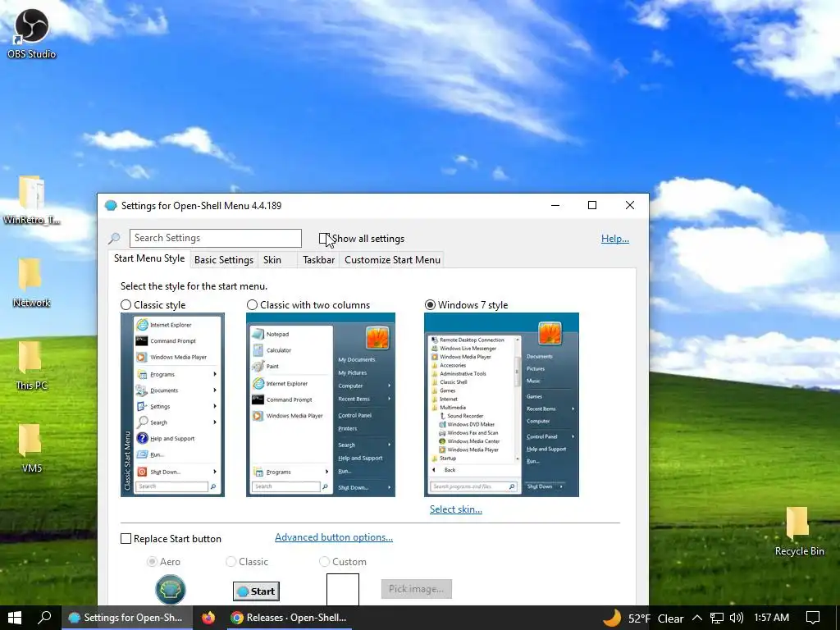This screenshot has height=630, width=840.
Task: Click the Classic Start button image
Action: (256, 591)
